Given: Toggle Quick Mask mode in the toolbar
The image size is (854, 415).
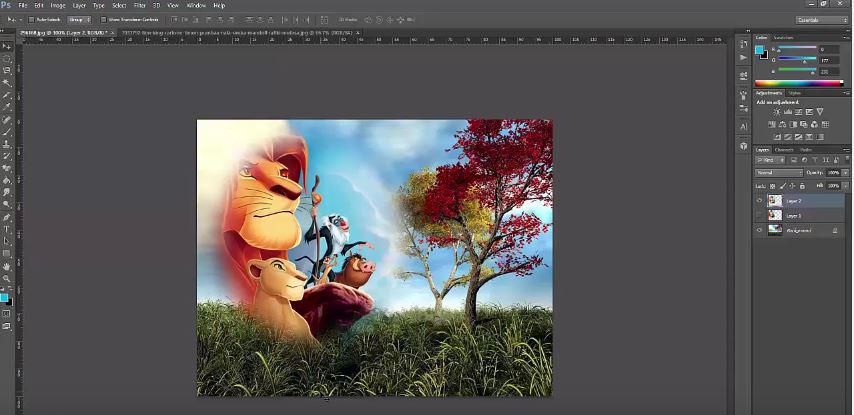Looking at the screenshot, I should point(7,314).
